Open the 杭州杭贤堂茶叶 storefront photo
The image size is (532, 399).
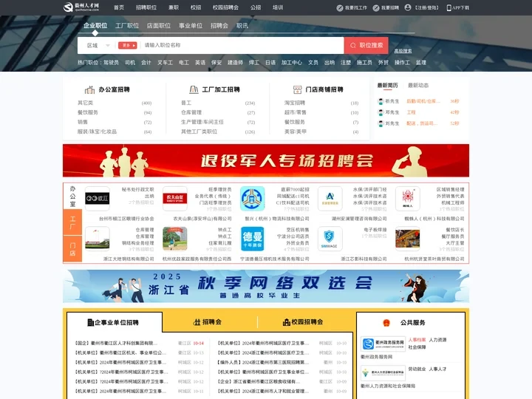pos(407,239)
